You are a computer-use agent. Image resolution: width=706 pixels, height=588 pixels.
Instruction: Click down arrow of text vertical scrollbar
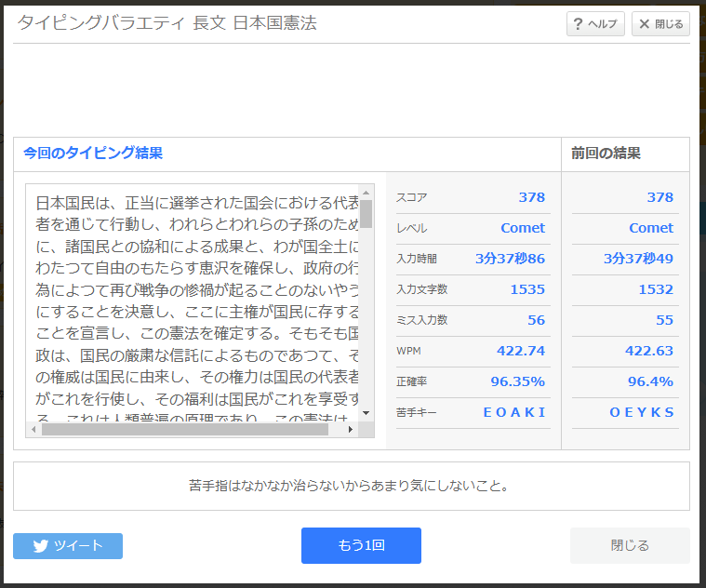(366, 413)
